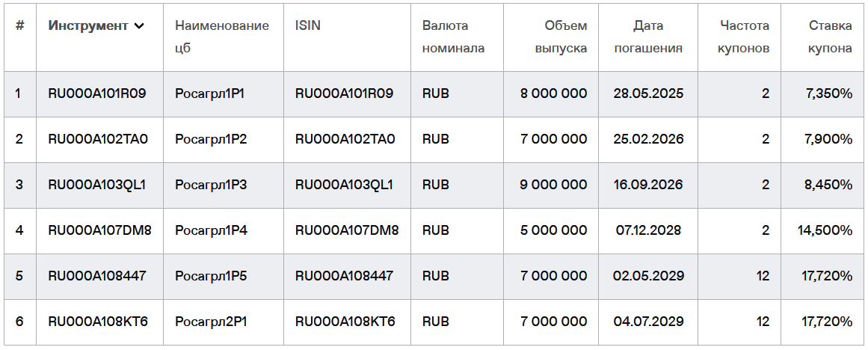Viewport: 868px width, 350px height.
Task: Open instrument RU000A108KT6 in row six
Action: (98, 321)
